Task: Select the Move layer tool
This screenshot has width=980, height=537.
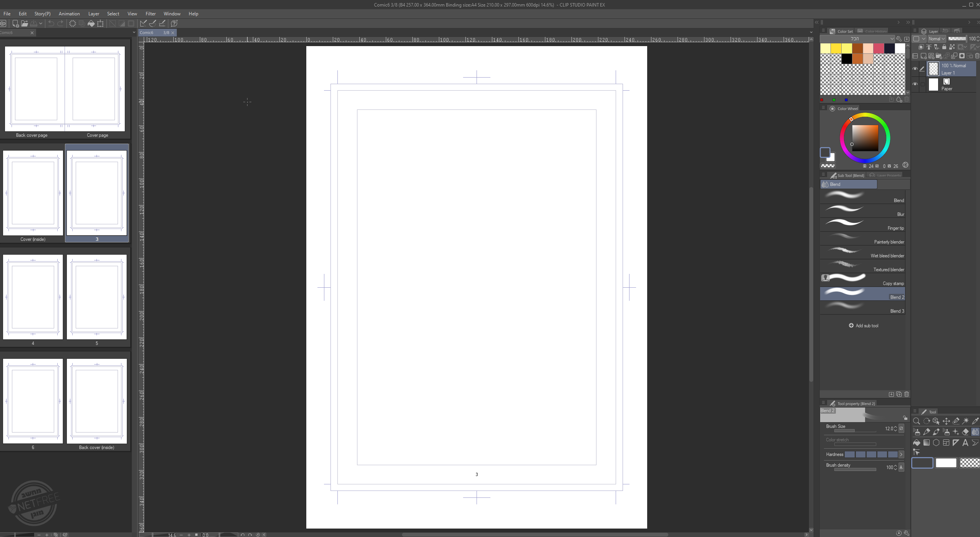Action: click(x=946, y=421)
